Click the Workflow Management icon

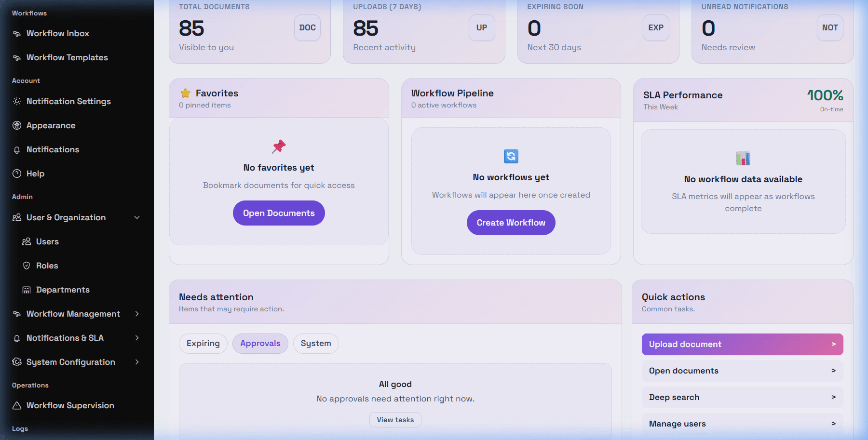17,314
